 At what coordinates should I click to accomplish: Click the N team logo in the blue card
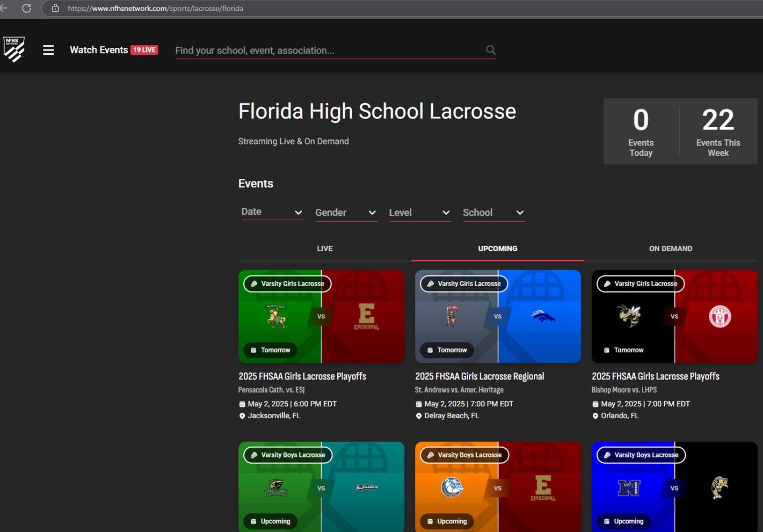coord(629,487)
